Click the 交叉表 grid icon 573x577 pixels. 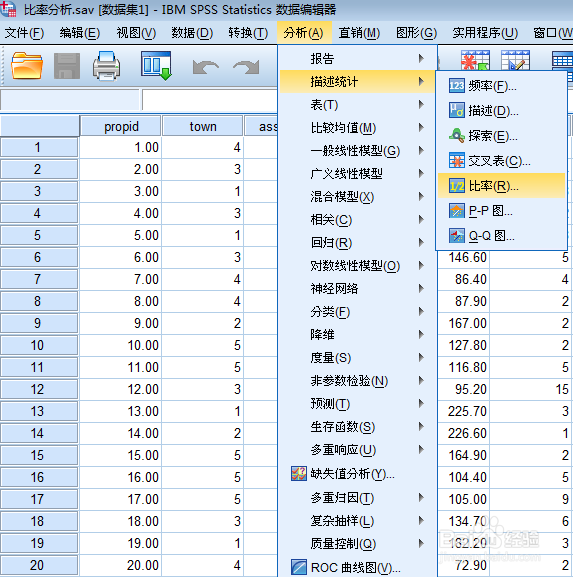coord(457,161)
